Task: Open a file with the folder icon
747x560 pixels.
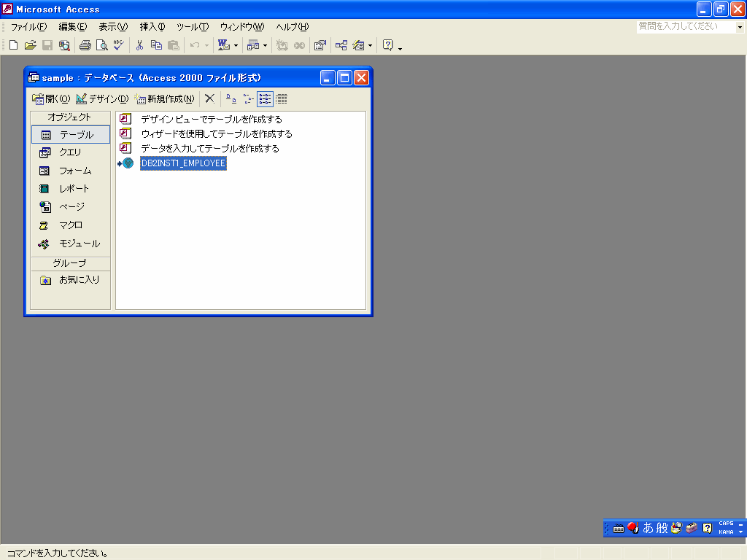Action: point(30,45)
